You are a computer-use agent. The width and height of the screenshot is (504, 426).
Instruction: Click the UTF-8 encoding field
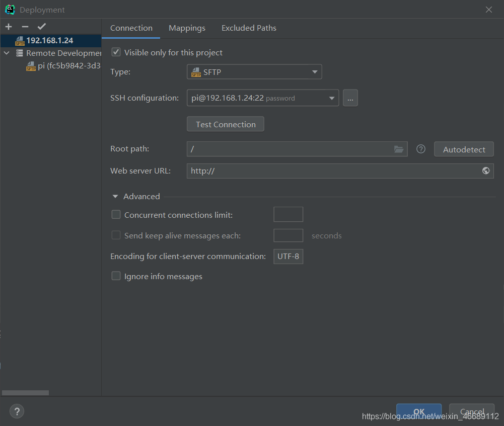(x=289, y=256)
